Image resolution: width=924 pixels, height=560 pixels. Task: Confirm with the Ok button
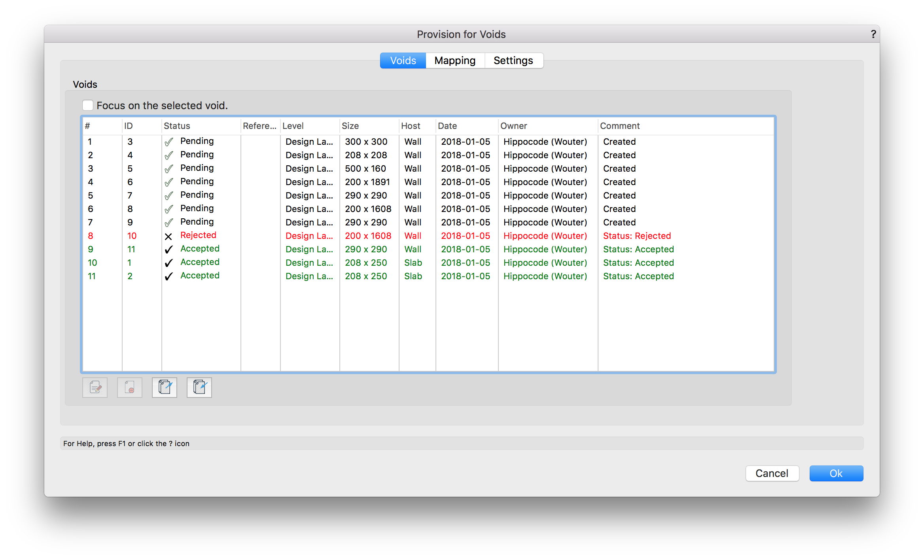click(836, 473)
